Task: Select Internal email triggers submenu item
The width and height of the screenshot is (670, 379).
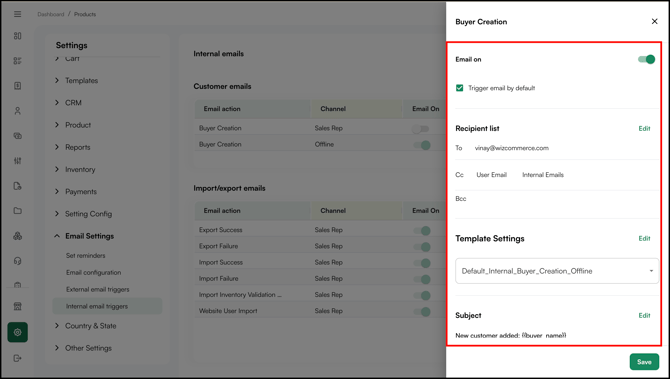Action: pos(107,306)
